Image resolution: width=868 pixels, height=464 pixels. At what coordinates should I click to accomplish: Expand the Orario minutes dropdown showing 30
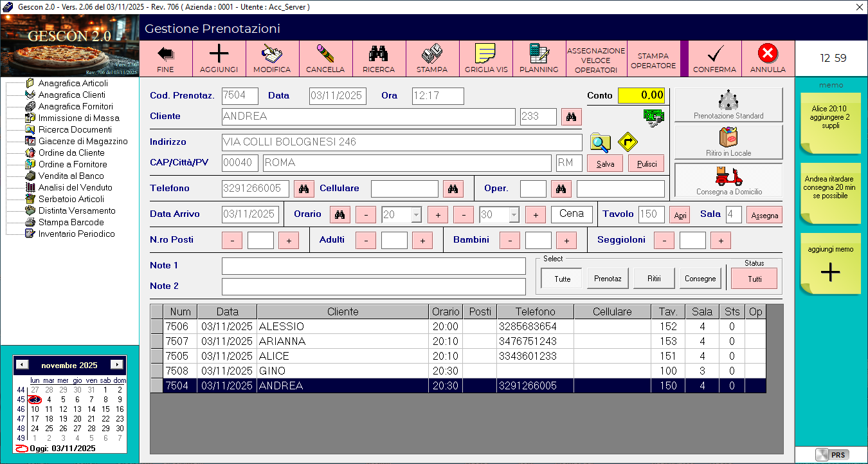click(514, 214)
